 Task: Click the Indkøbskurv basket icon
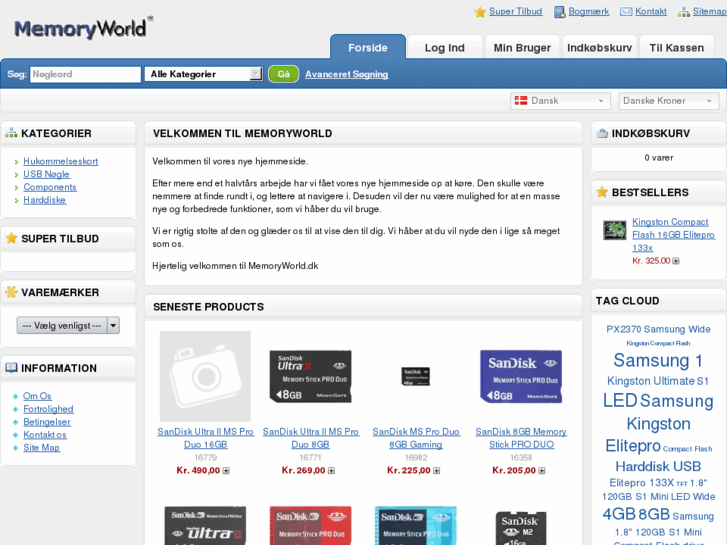coord(602,133)
